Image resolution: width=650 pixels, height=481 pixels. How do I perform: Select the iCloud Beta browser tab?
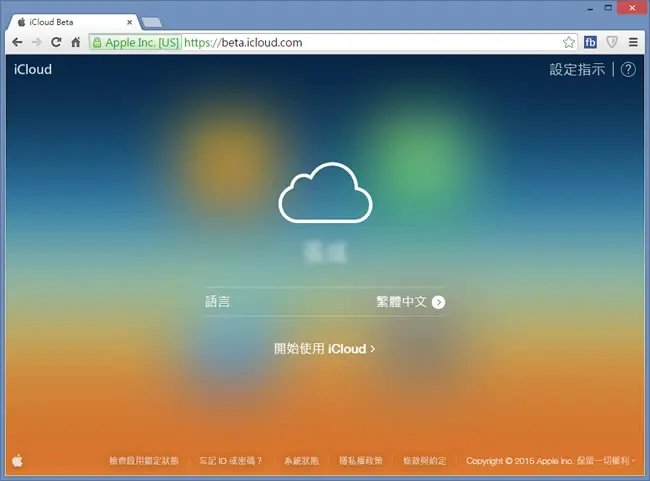[75, 22]
